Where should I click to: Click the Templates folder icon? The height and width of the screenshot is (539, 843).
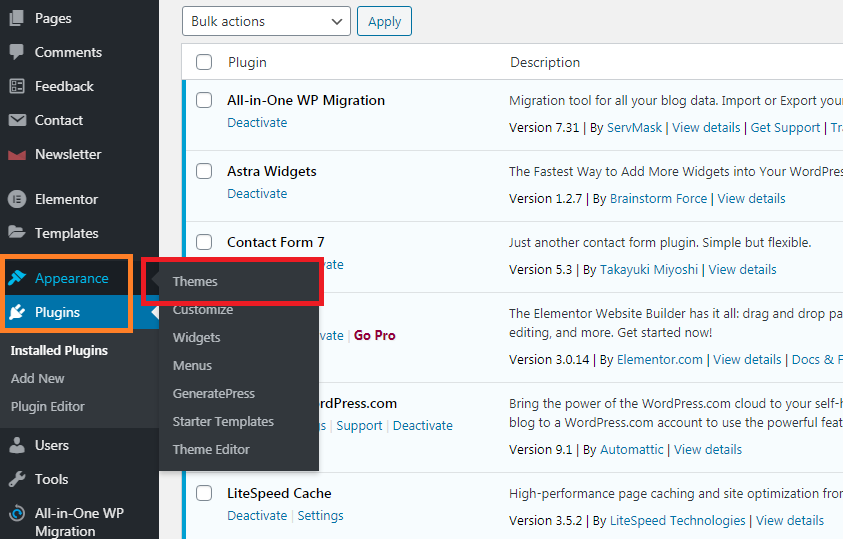(17, 233)
